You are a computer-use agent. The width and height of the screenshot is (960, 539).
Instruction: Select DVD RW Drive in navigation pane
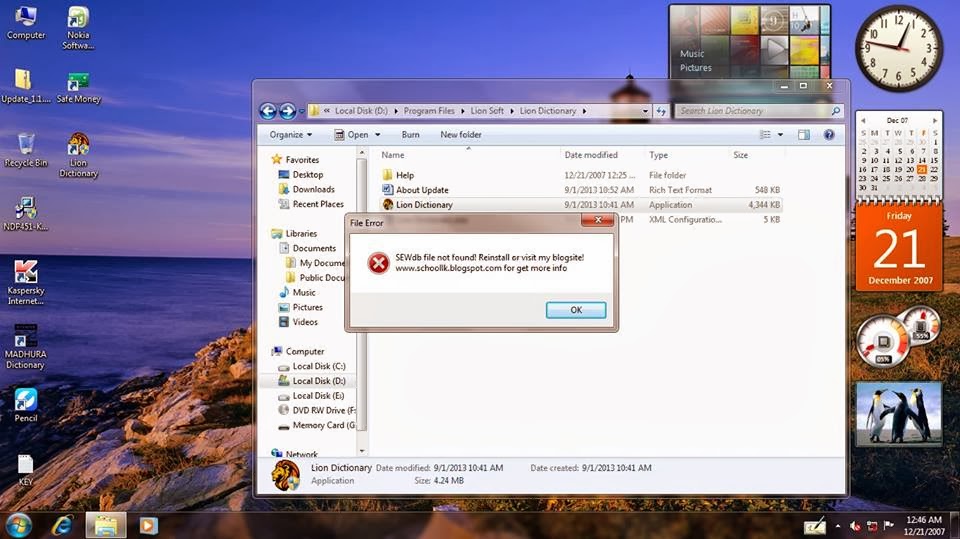click(x=323, y=410)
